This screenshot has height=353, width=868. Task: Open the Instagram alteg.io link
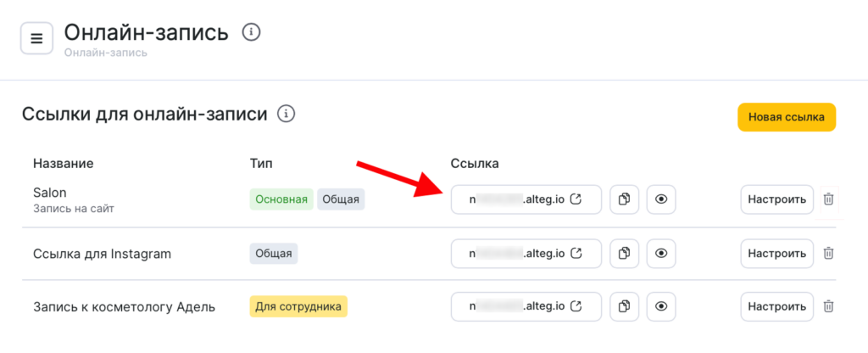coord(526,253)
